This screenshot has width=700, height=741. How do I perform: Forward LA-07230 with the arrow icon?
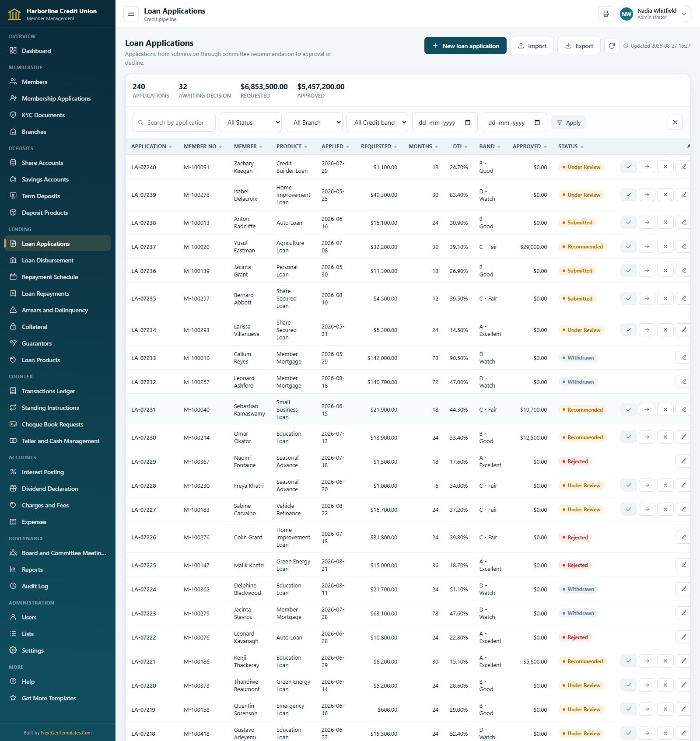647,437
